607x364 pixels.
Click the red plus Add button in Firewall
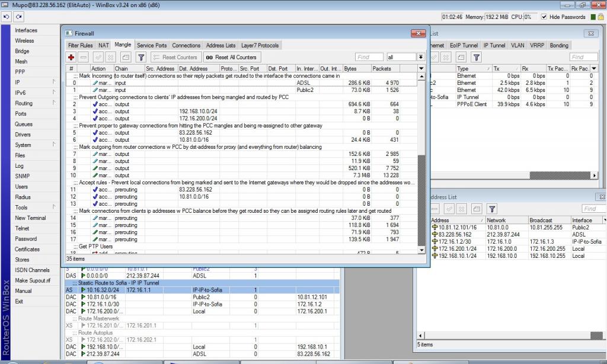coord(71,58)
